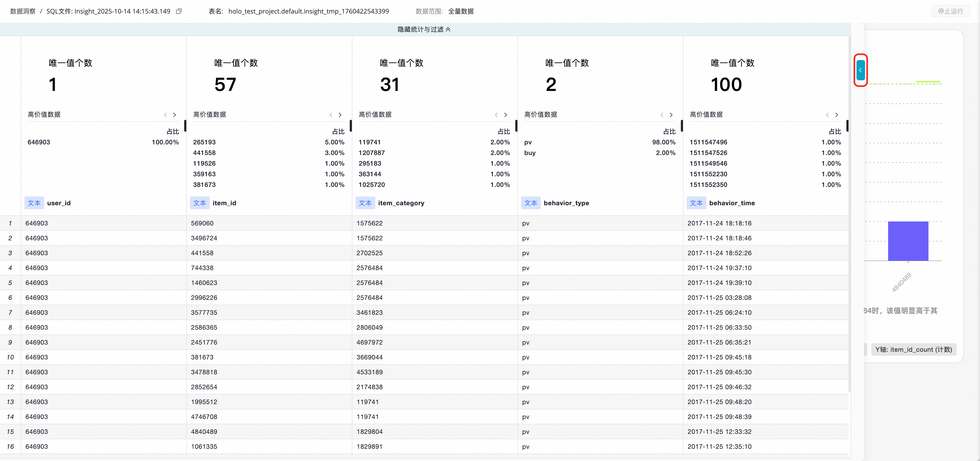Click the 数据洞察 breadcrumb link

tap(23, 11)
